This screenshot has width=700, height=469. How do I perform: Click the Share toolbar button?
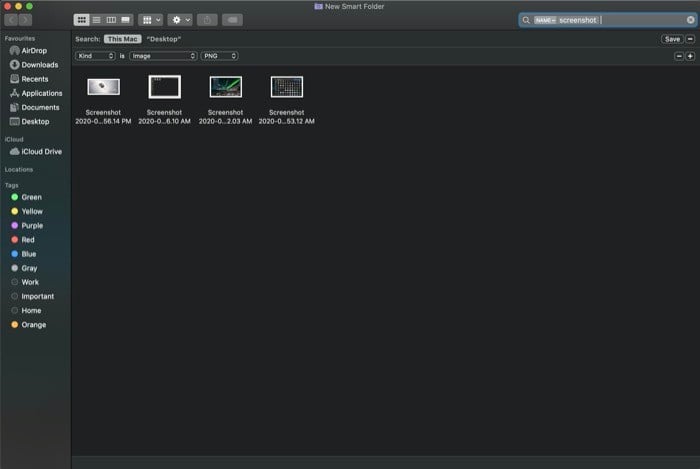[x=207, y=20]
